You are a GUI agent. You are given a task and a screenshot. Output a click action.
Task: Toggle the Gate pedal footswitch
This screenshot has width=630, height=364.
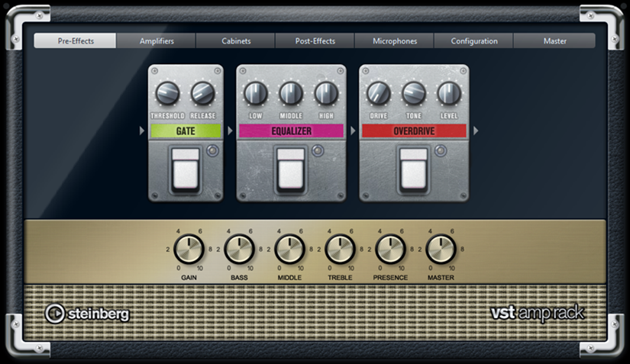[x=186, y=169]
